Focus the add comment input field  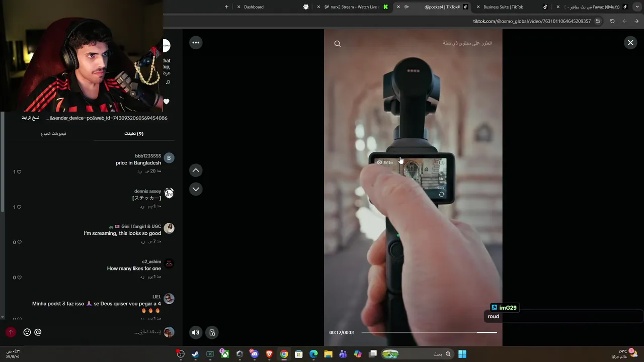coord(103,332)
